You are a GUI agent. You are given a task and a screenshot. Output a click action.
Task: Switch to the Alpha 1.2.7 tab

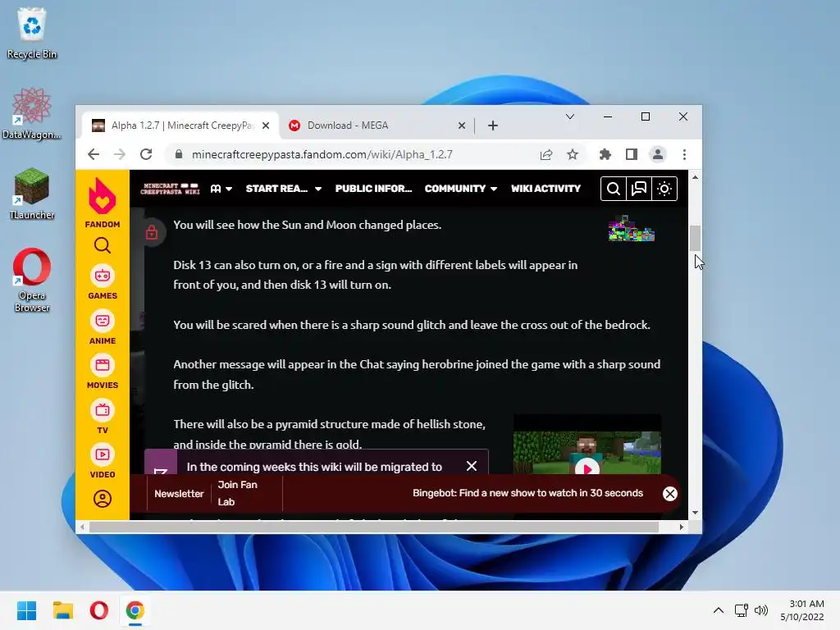pyautogui.click(x=180, y=126)
